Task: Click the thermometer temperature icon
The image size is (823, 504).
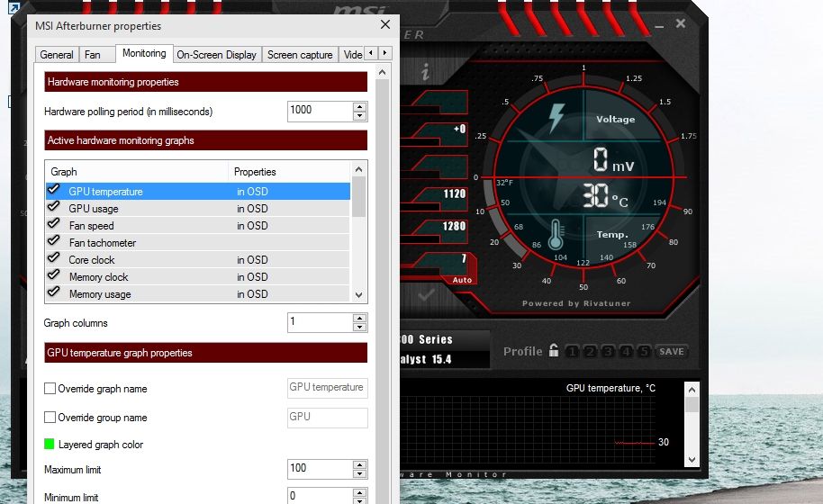Action: [x=556, y=234]
